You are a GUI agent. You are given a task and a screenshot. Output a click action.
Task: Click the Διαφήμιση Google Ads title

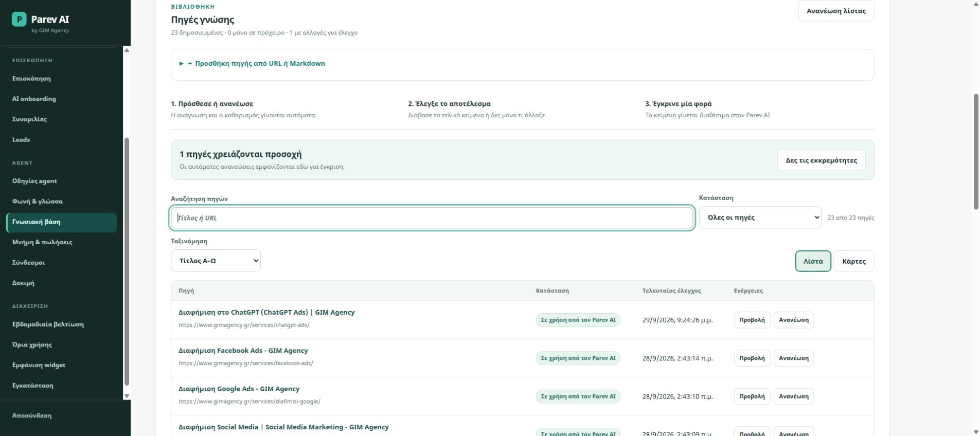pos(239,389)
